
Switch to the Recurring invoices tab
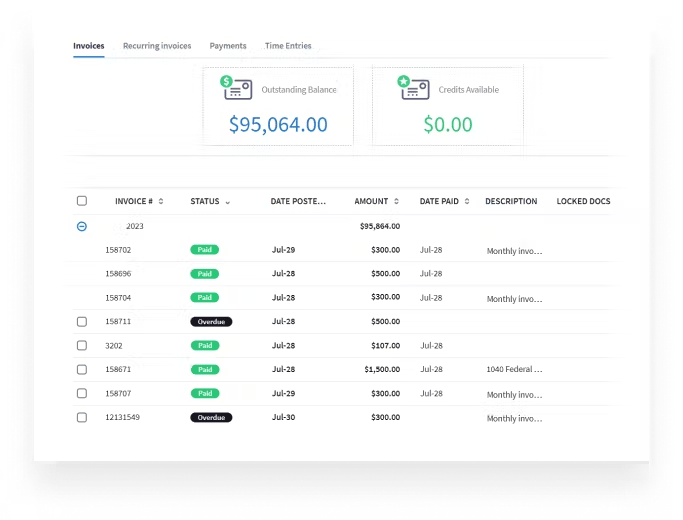[157, 46]
